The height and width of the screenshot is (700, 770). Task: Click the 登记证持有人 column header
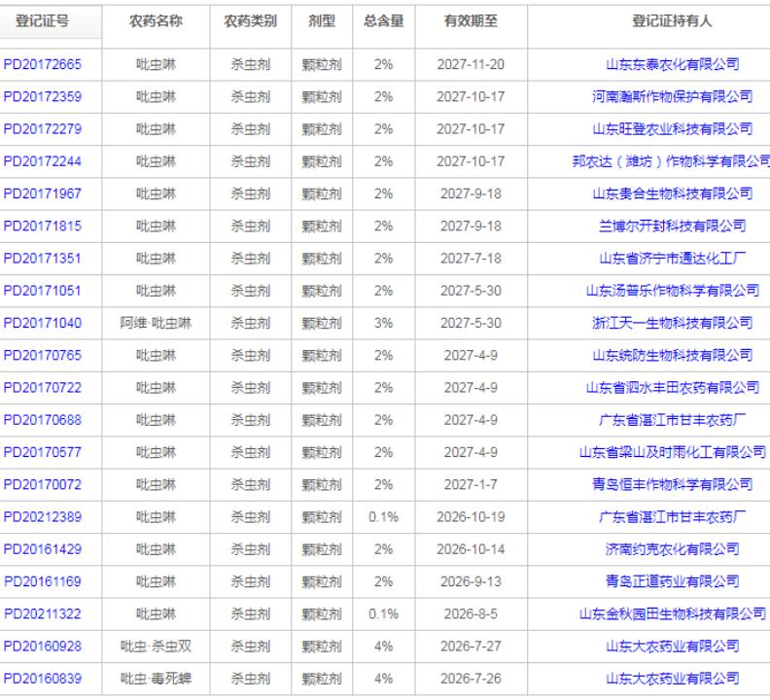click(x=672, y=21)
